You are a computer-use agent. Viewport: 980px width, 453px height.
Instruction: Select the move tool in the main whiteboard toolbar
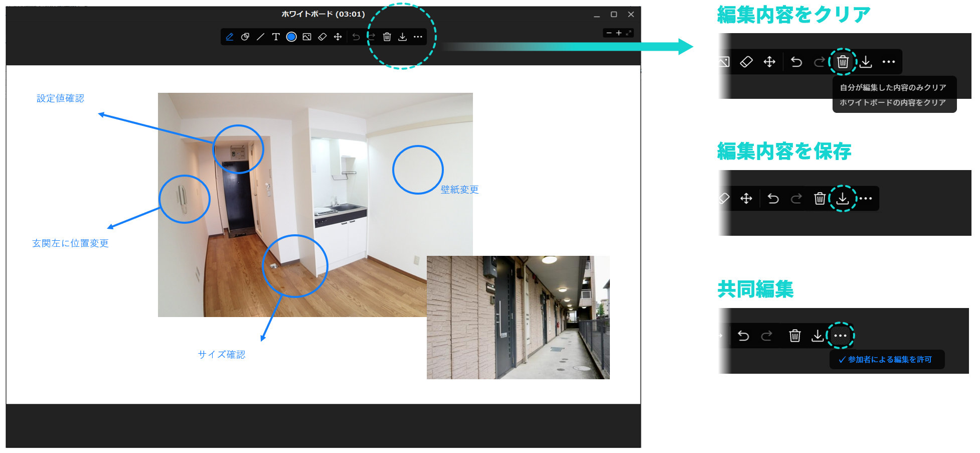click(x=338, y=37)
